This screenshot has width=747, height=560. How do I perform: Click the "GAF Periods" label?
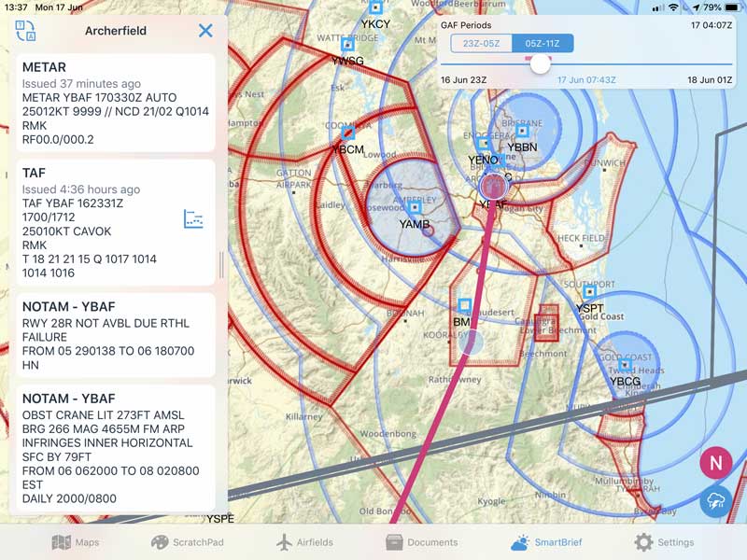(x=466, y=25)
